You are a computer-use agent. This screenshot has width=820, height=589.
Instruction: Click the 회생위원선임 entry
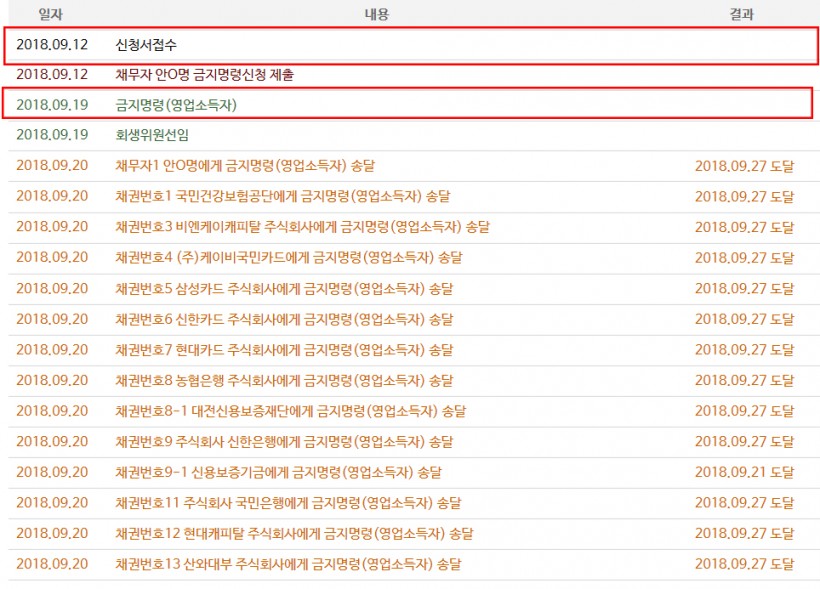coord(152,135)
